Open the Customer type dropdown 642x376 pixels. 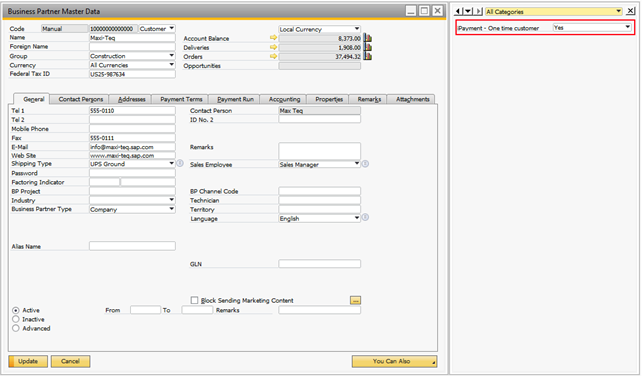pos(157,29)
